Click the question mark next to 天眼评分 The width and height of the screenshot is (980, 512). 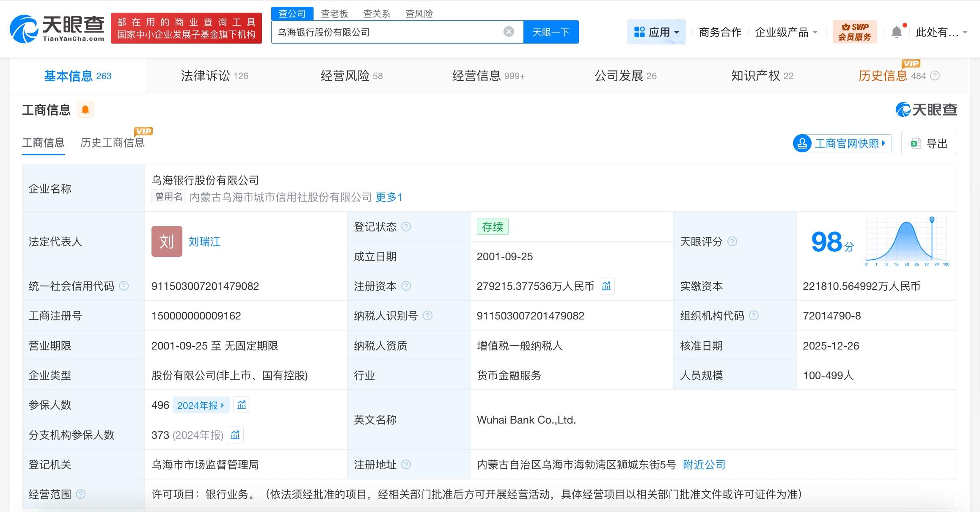tap(732, 242)
